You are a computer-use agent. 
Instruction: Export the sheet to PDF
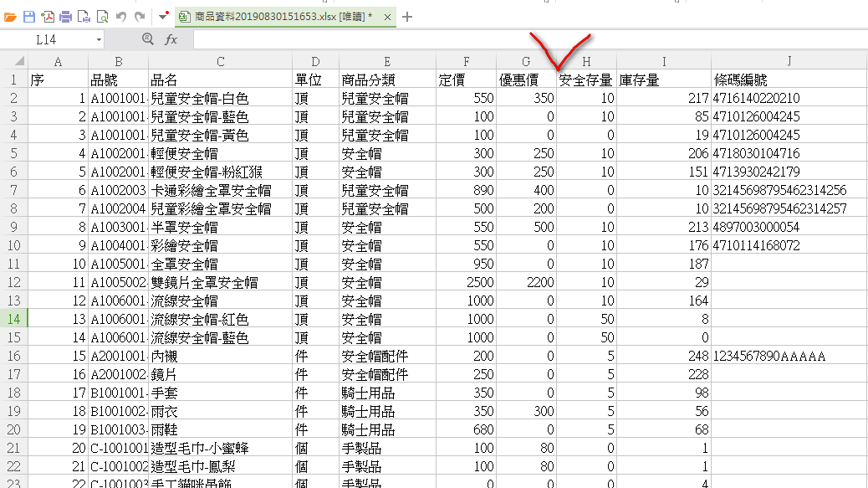click(x=48, y=18)
